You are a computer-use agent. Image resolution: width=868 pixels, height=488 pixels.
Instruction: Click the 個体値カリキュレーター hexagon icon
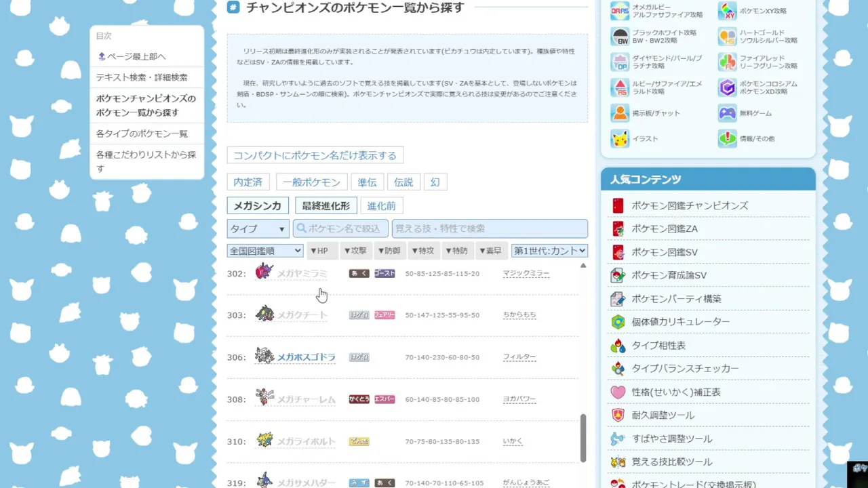[x=618, y=322]
